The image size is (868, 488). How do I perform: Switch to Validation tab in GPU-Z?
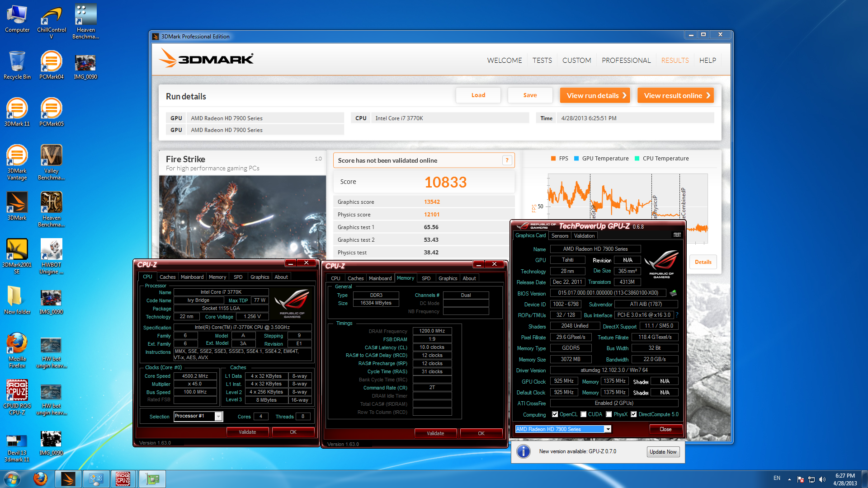pos(584,236)
